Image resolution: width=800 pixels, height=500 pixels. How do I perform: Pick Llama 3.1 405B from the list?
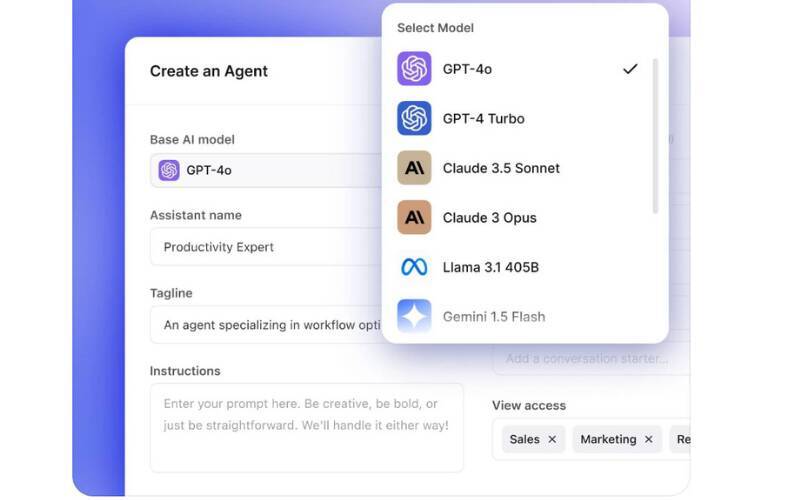click(491, 267)
